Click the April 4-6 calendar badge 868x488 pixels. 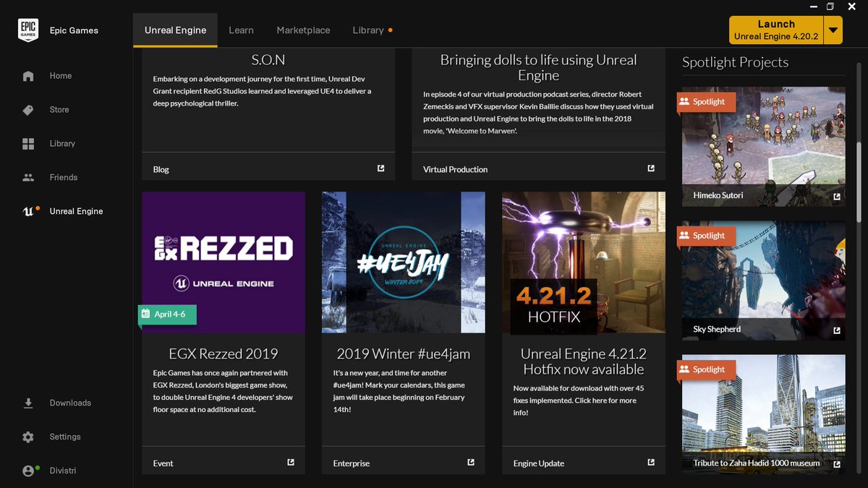[168, 314]
